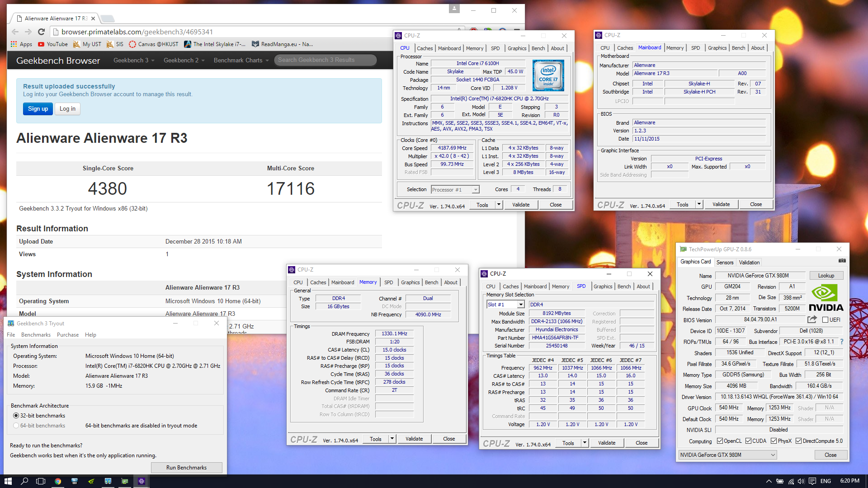Open Caches tab in CPU window
The image size is (868, 488).
425,48
